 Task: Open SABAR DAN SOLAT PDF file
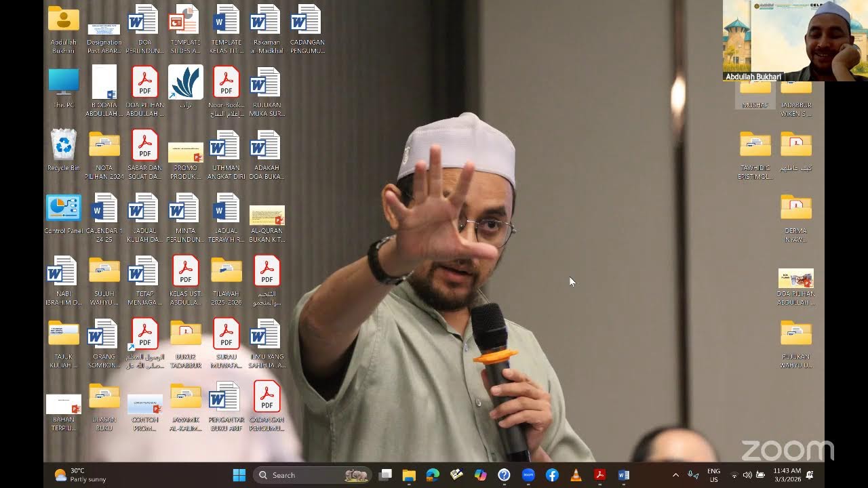point(144,156)
